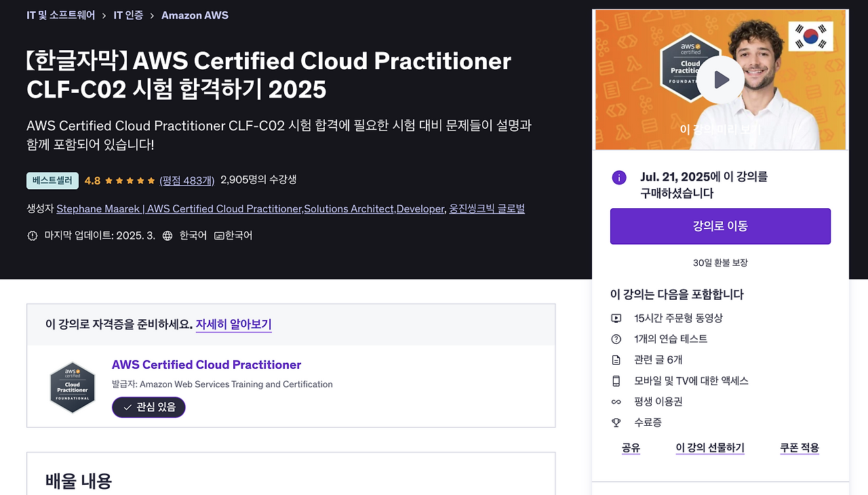868x495 pixels.
Task: Click the mobile access phone icon
Action: tap(616, 381)
